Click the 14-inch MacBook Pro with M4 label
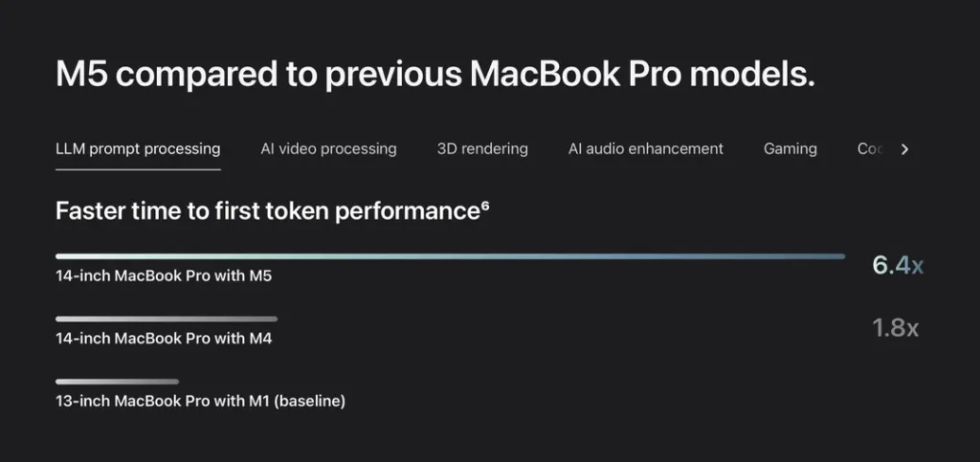The image size is (980, 462). [164, 339]
